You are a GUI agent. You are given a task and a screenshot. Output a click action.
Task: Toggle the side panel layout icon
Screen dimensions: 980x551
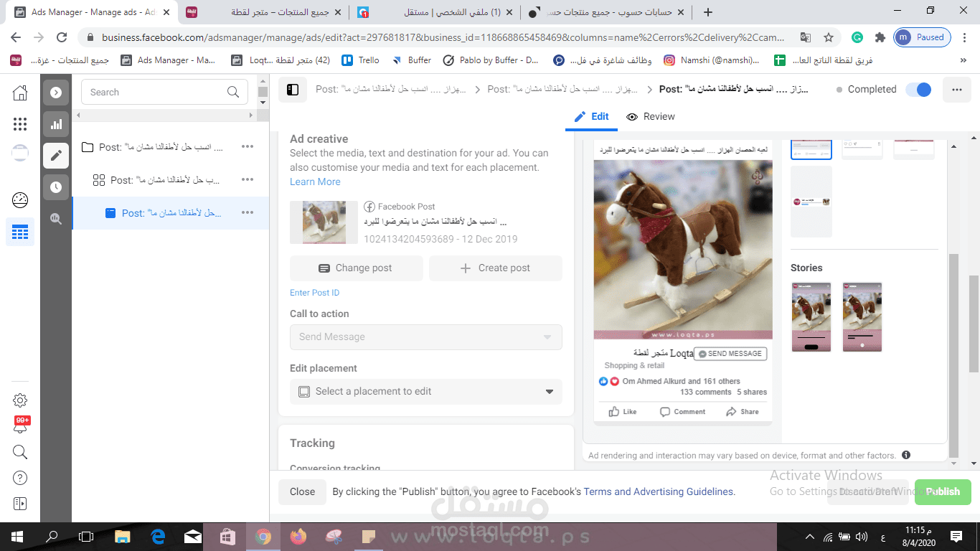pyautogui.click(x=293, y=90)
